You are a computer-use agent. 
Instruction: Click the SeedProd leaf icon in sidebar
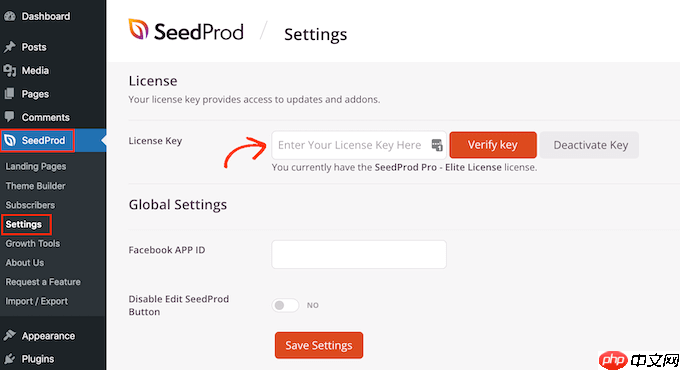click(10, 141)
